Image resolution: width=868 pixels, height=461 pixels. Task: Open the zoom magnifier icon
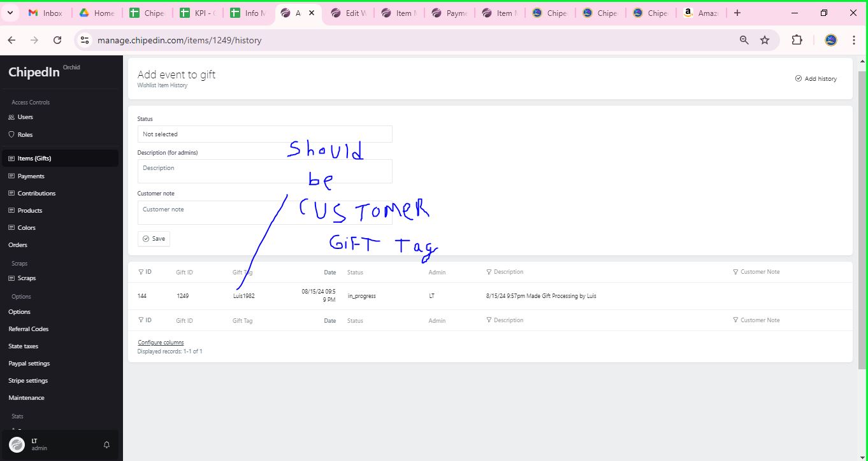[x=744, y=40]
